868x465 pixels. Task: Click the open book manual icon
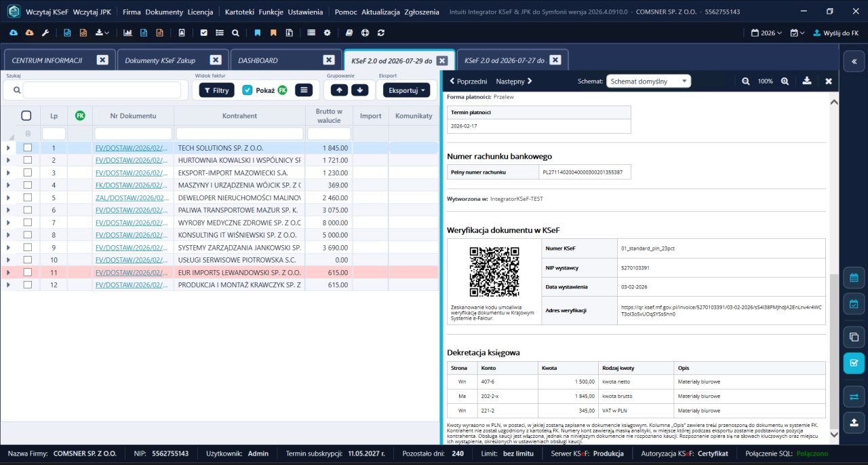click(349, 33)
